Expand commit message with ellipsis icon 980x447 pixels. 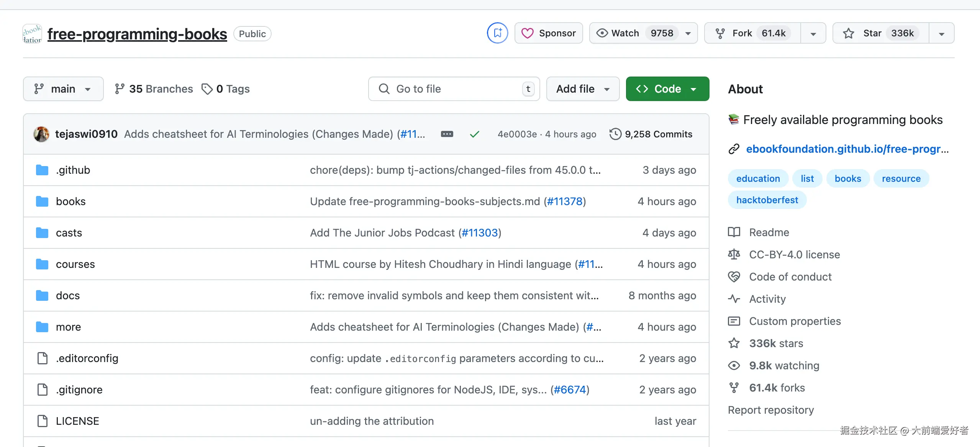point(447,134)
